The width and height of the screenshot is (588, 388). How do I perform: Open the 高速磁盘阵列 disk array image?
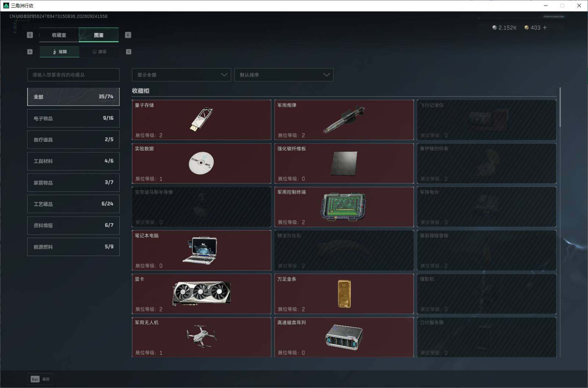click(x=344, y=337)
